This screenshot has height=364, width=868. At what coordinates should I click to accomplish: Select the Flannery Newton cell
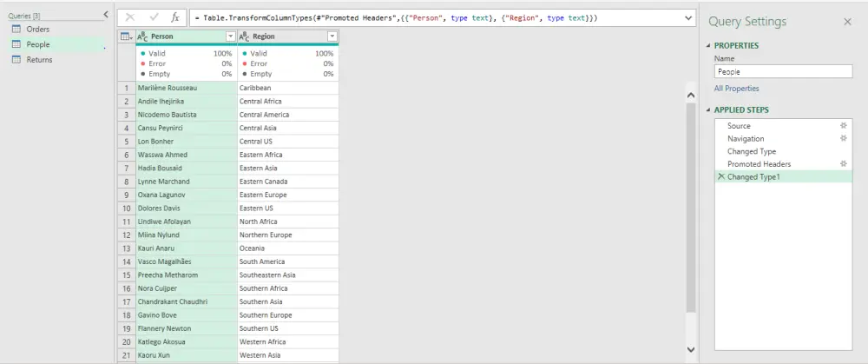(x=187, y=328)
